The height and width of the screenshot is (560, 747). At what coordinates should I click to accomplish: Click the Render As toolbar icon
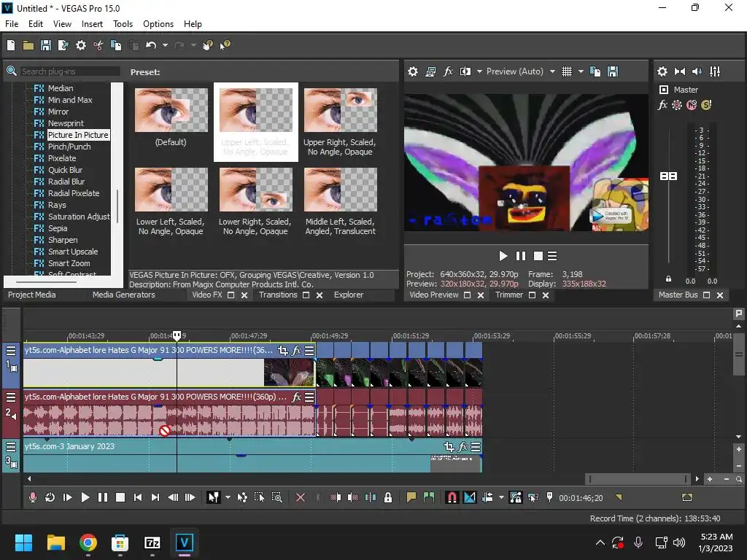tap(63, 45)
